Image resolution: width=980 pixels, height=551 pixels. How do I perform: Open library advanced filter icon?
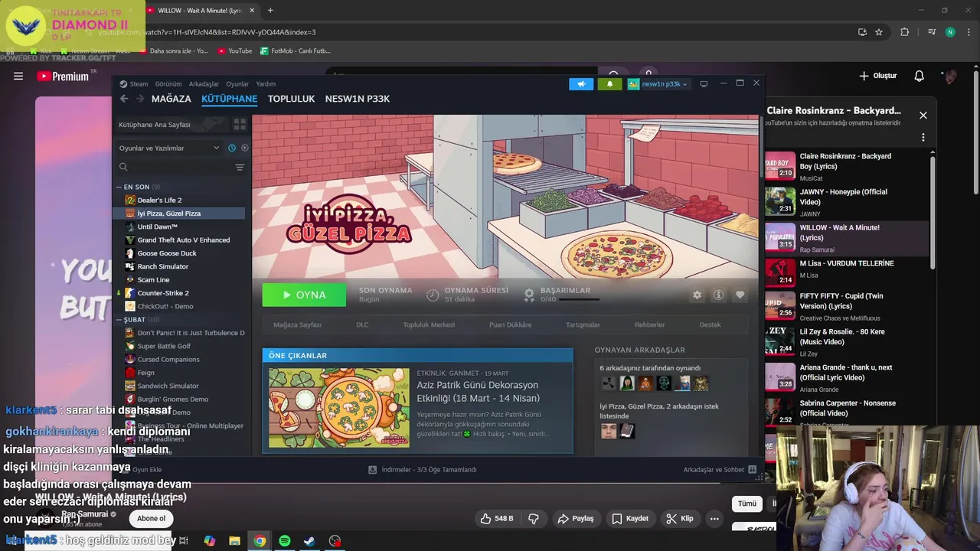(x=240, y=167)
